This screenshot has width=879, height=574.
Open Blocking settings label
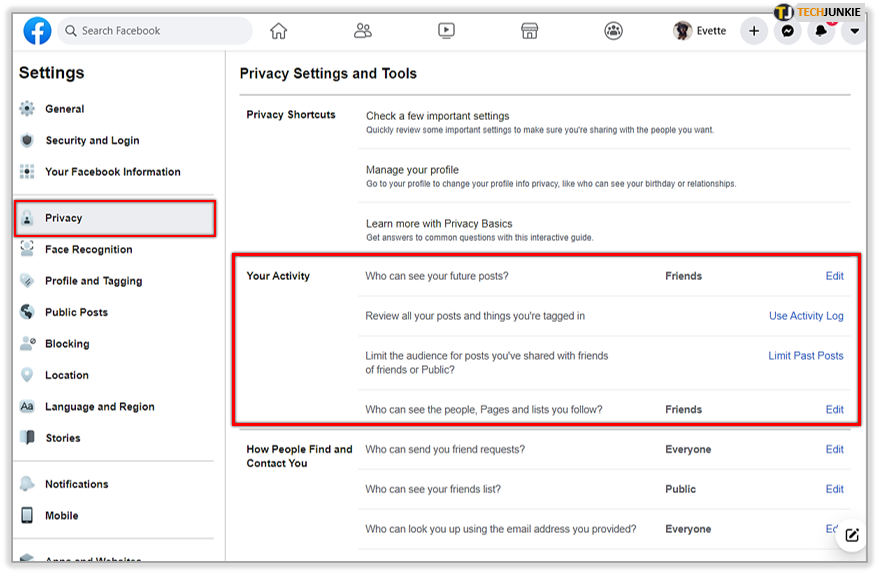[x=67, y=344]
